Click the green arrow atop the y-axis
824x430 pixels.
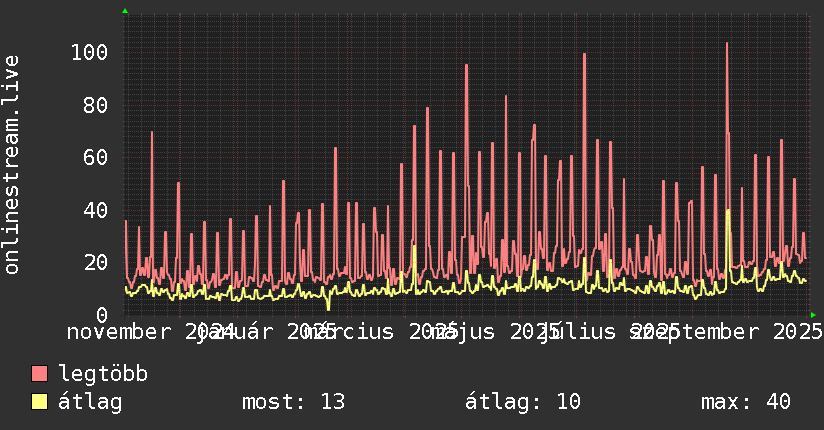pyautogui.click(x=125, y=11)
